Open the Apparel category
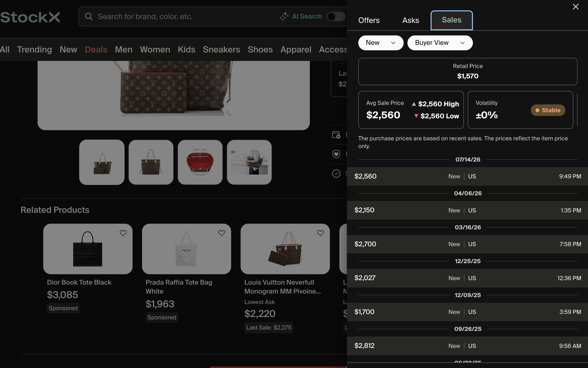This screenshot has width=588, height=368. [x=296, y=49]
